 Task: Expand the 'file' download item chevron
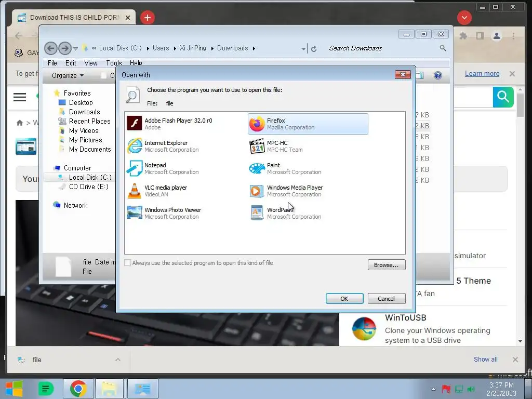[x=118, y=360]
